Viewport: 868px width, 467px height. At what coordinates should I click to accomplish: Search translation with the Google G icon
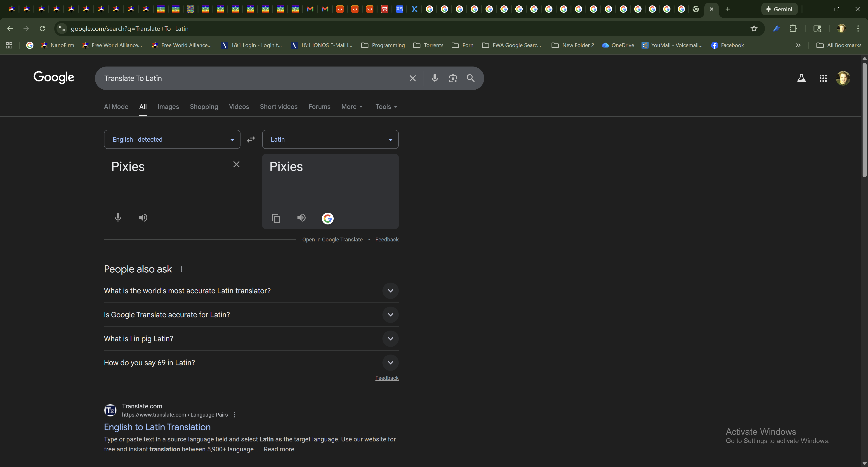coord(328,219)
